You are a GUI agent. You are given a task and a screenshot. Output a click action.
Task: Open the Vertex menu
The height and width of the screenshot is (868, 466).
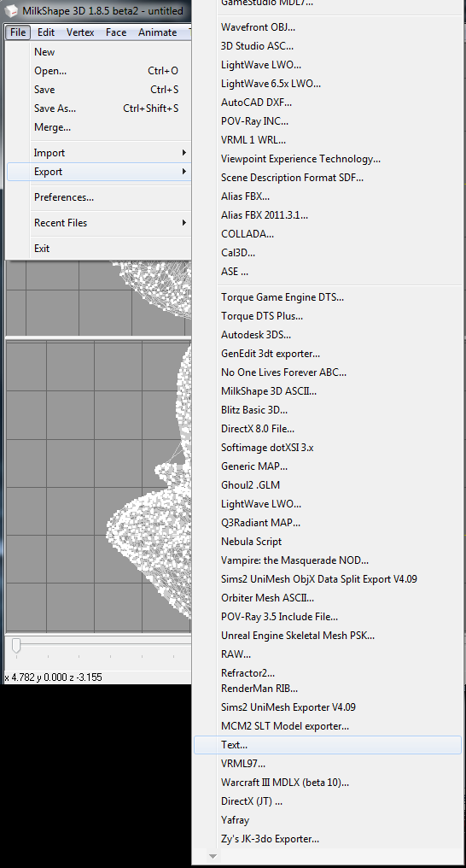[80, 32]
